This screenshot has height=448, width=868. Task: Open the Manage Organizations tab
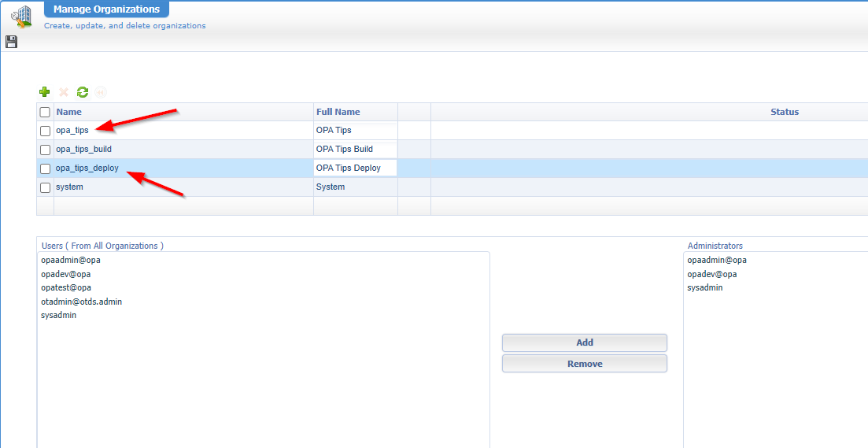[x=106, y=9]
